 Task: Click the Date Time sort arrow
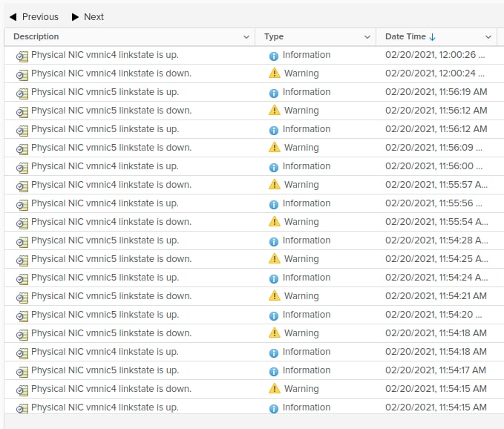pyautogui.click(x=432, y=37)
